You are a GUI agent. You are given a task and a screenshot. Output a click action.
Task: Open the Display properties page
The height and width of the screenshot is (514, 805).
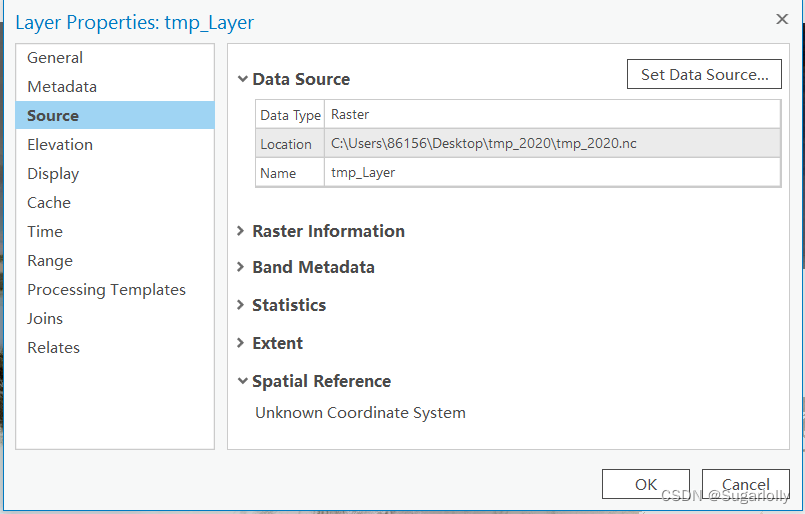point(115,174)
